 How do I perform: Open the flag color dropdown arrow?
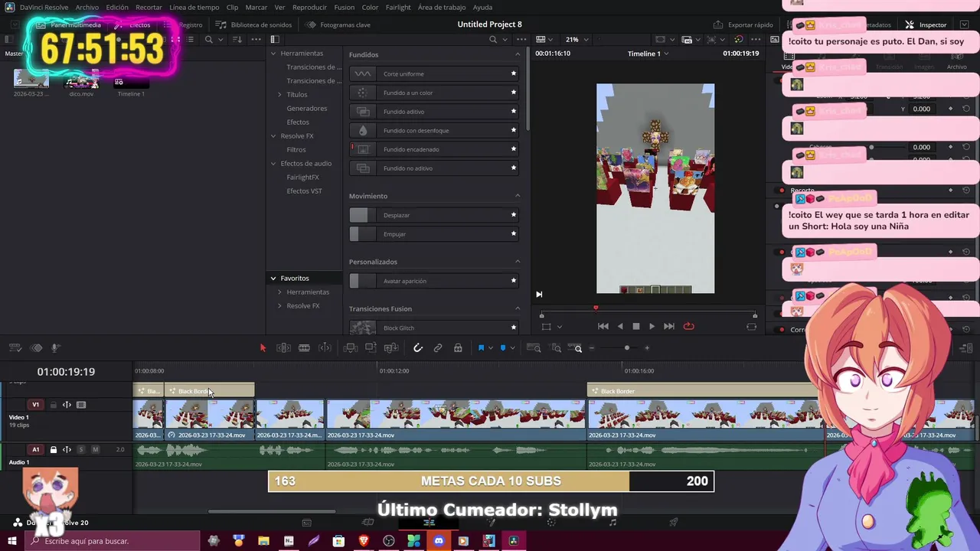point(491,348)
